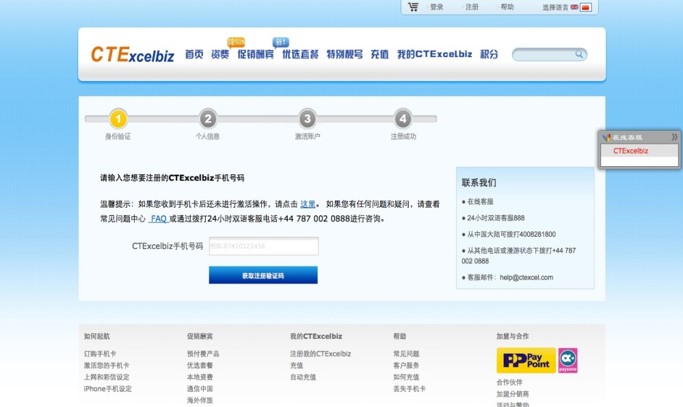The image size is (683, 407).
Task: Open the 特别靓号 special numbers menu
Action: click(345, 54)
